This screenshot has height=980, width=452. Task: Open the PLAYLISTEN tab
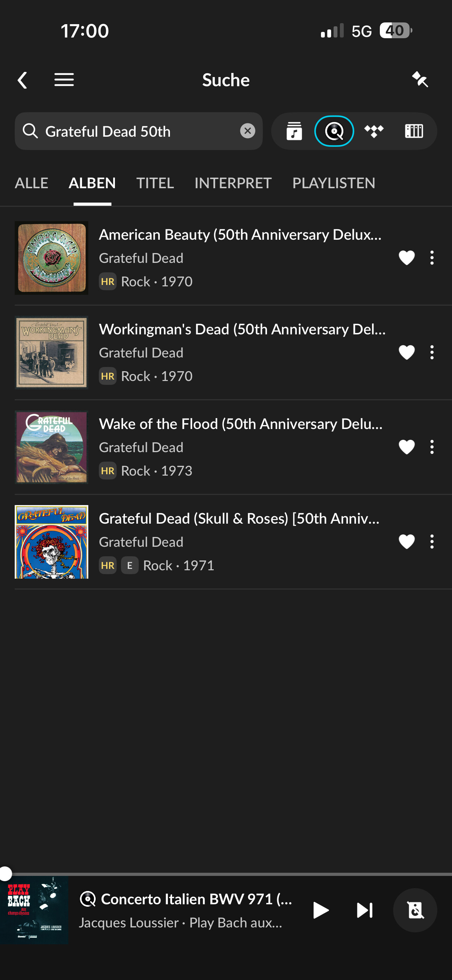(x=334, y=183)
